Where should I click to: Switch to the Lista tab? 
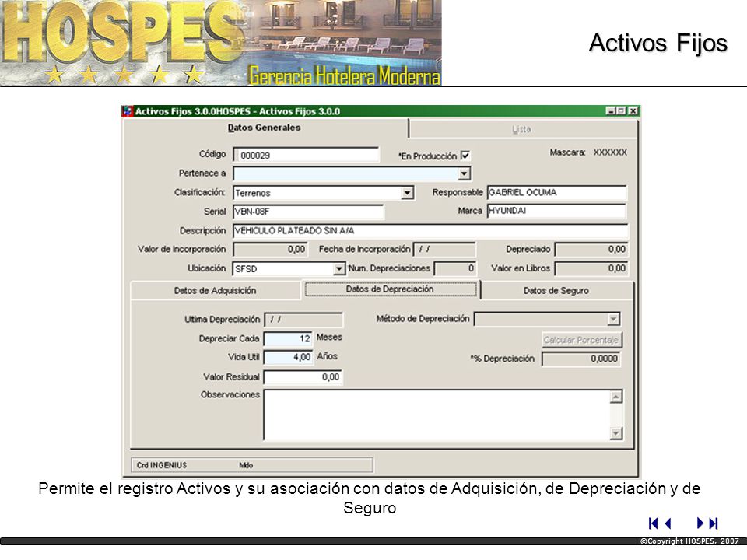521,129
